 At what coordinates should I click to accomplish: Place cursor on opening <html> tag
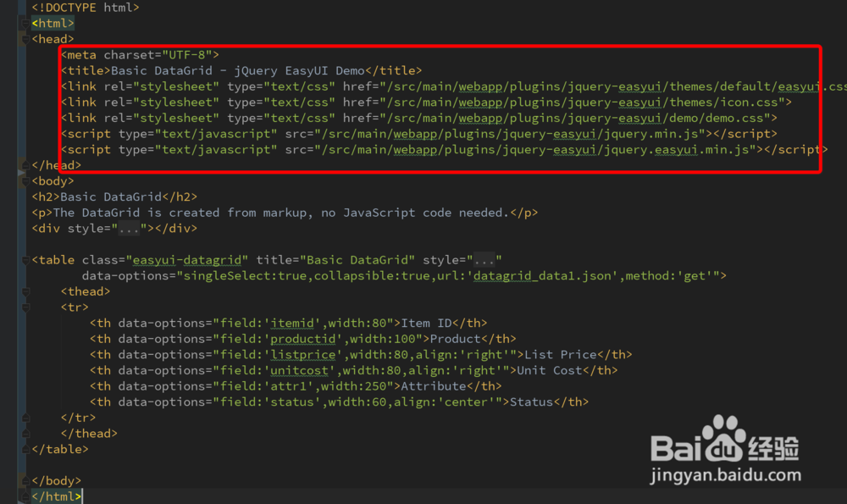[53, 23]
